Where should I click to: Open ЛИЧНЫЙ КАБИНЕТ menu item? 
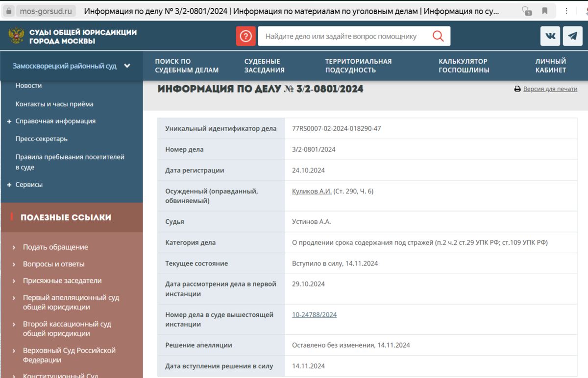[x=551, y=65]
